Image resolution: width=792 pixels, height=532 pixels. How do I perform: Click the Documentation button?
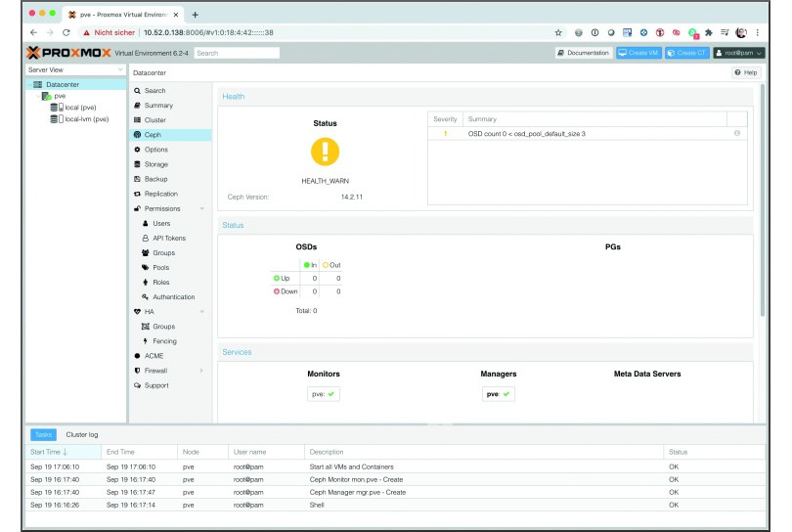tap(584, 53)
